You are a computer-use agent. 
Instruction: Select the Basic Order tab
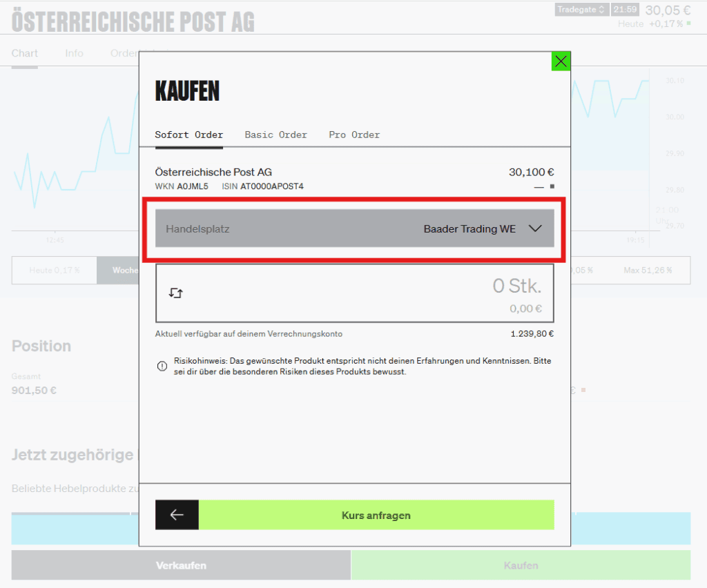coord(275,135)
